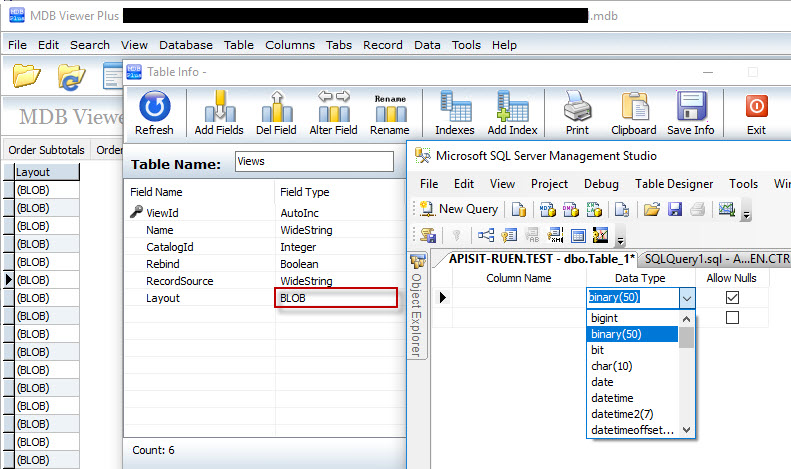The height and width of the screenshot is (469, 791).
Task: Click the MDX query icon
Action: [x=547, y=209]
